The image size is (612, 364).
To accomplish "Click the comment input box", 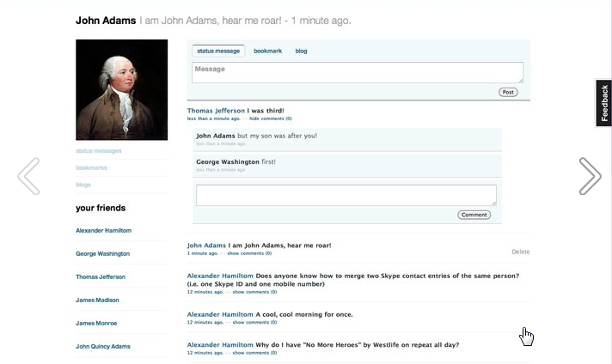I will tap(346, 195).
